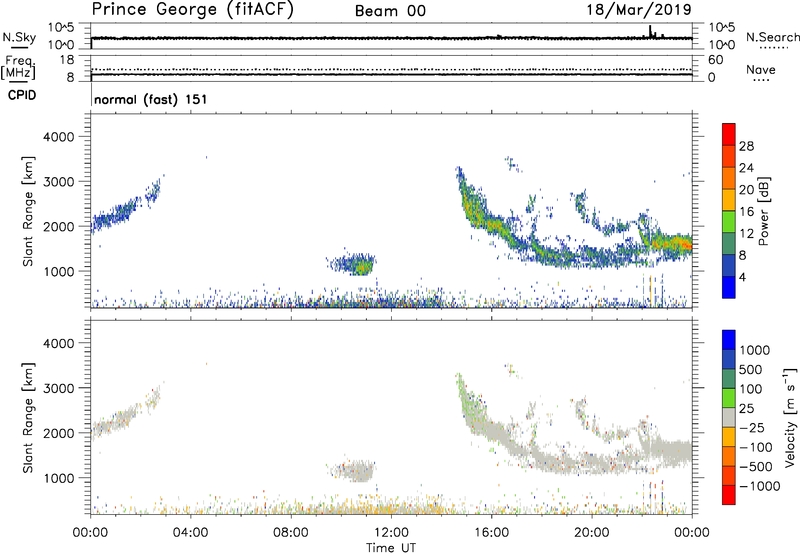Click the '16:00' time axis tick label
The width and height of the screenshot is (800, 554).
click(491, 533)
